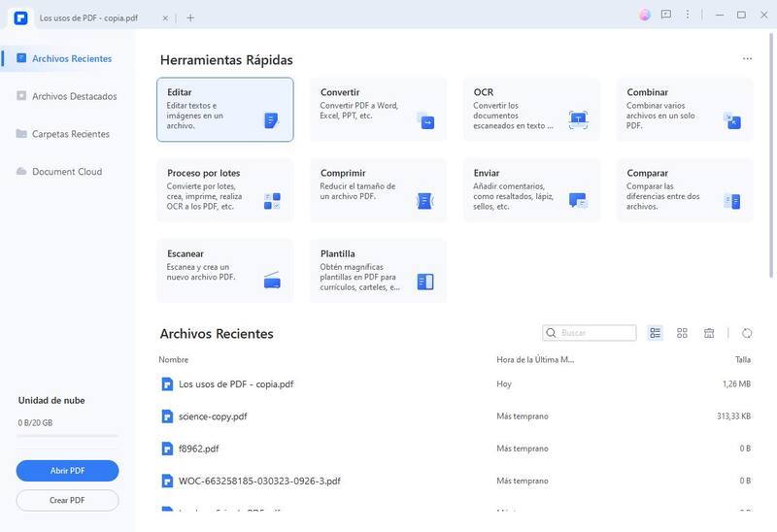Click the Crear PDF button
Image resolution: width=777 pixels, height=532 pixels.
pyautogui.click(x=67, y=500)
